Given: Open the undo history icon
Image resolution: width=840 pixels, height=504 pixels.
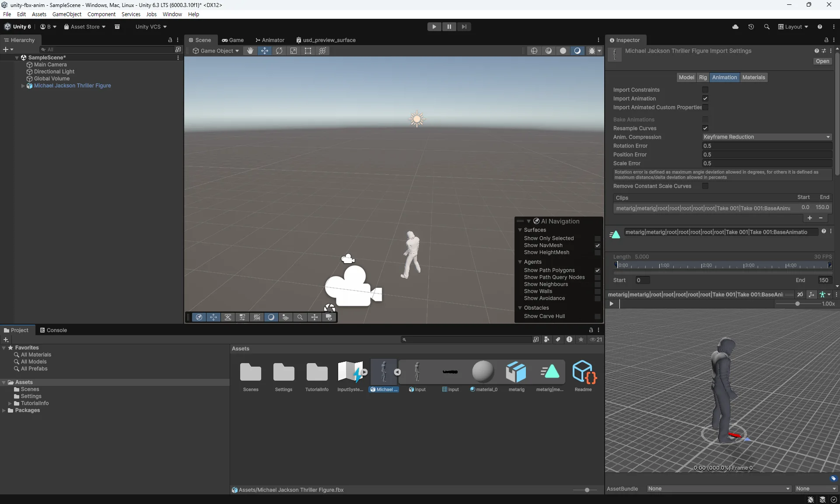Looking at the screenshot, I should click(x=751, y=27).
